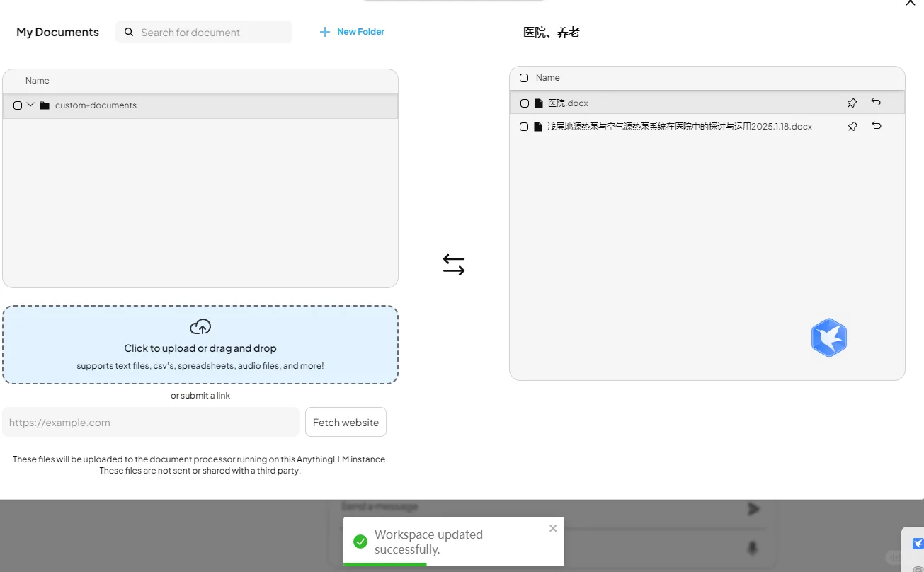
Task: Click the file icon for 医院.docx
Action: click(539, 103)
